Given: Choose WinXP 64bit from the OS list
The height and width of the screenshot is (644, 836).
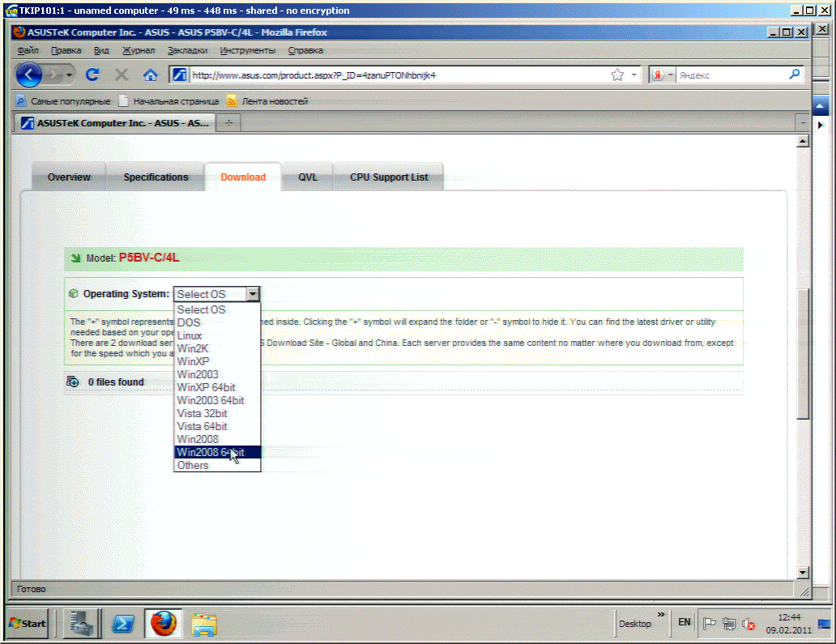Looking at the screenshot, I should [x=217, y=387].
